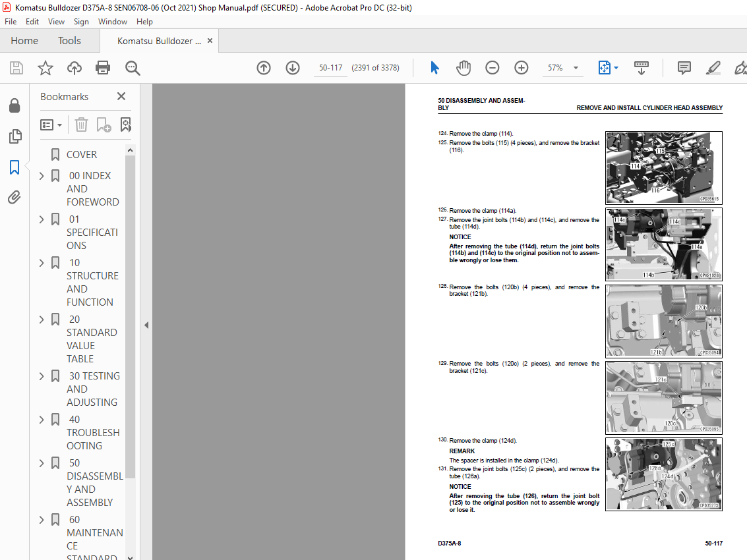Click the bracket 121c illustration
Viewport: 747px width, 560px height.
coord(664,398)
